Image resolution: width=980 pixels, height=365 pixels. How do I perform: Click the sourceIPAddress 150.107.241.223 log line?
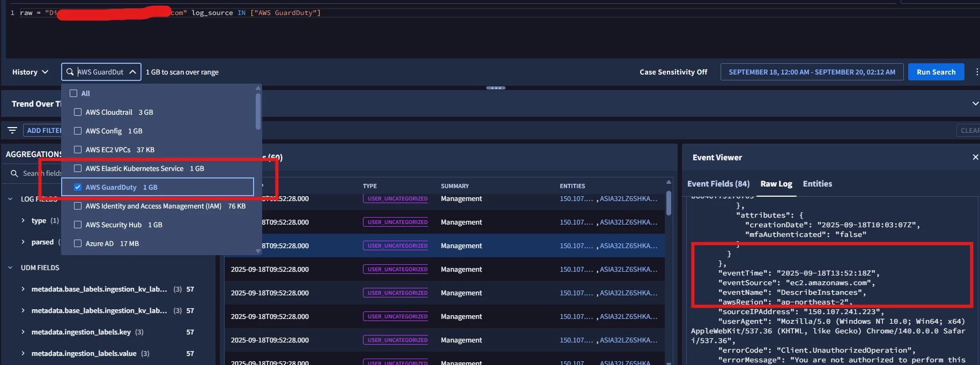pos(801,311)
